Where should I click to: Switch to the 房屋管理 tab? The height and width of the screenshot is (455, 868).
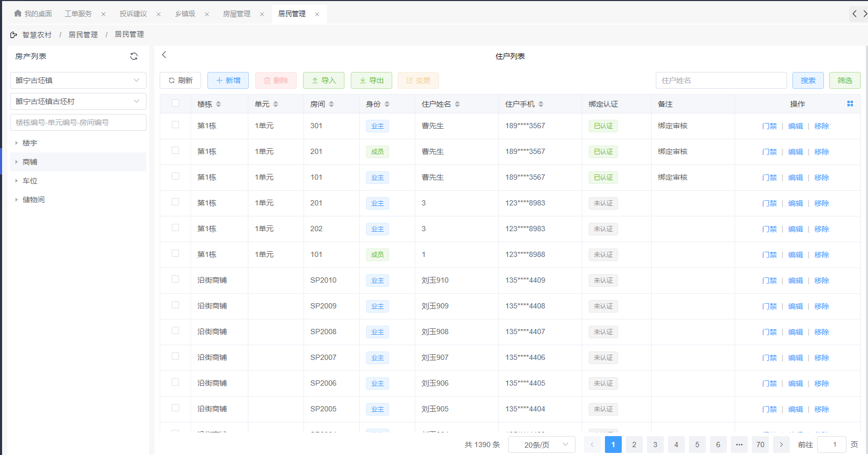pos(237,14)
